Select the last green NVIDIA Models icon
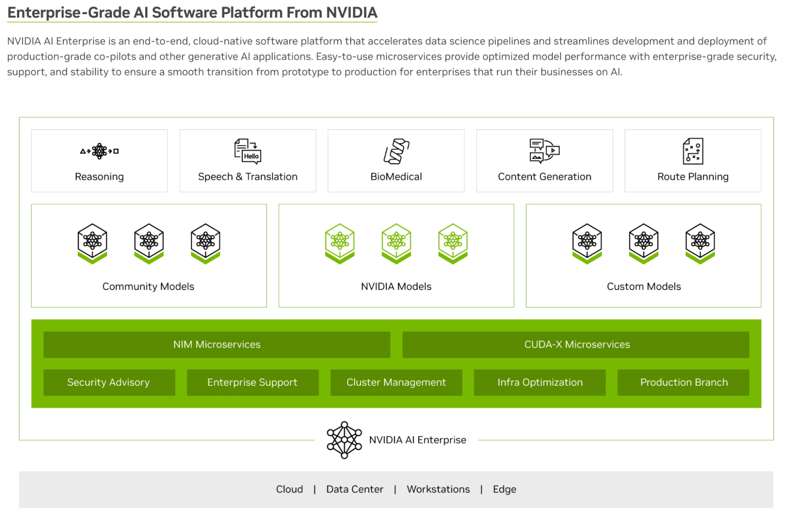Image resolution: width=789 pixels, height=521 pixels. tap(453, 244)
